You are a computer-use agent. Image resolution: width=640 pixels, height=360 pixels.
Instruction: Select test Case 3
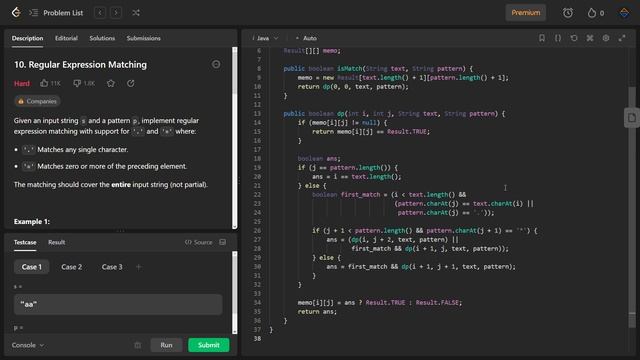[112, 267]
